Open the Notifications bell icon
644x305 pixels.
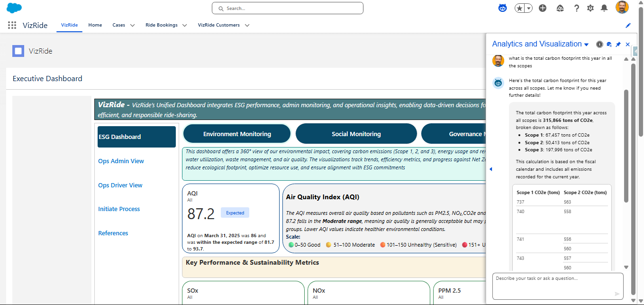click(604, 8)
